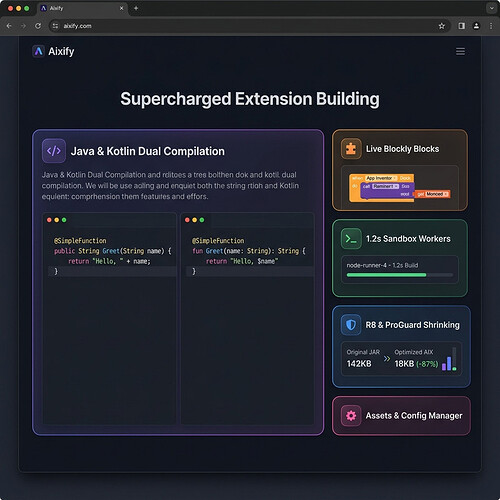
Task: Click the node-runner-4 build progress bar
Action: tap(400, 275)
